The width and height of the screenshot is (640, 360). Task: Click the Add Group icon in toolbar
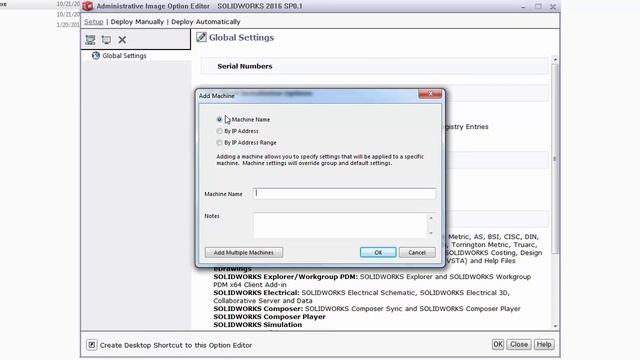pyautogui.click(x=90, y=40)
